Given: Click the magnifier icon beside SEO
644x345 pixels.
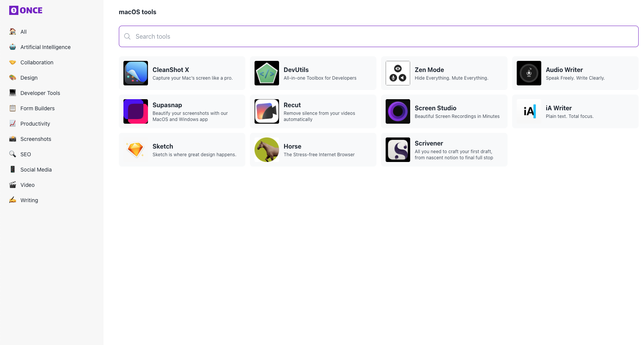Looking at the screenshot, I should [x=13, y=154].
